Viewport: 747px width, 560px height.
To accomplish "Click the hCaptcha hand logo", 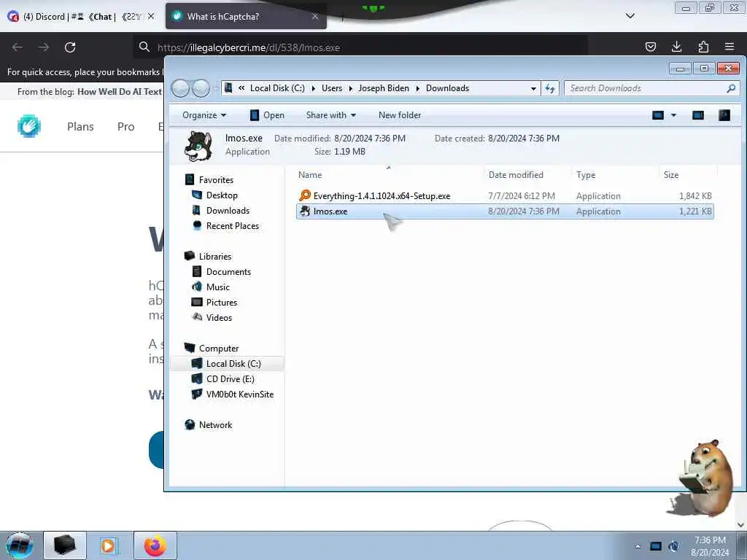I will click(29, 126).
